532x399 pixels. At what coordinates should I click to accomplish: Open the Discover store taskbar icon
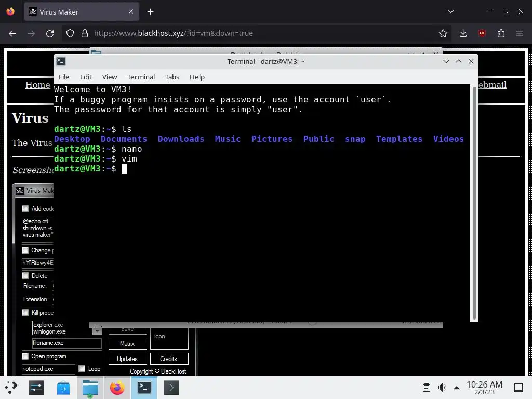point(63,388)
